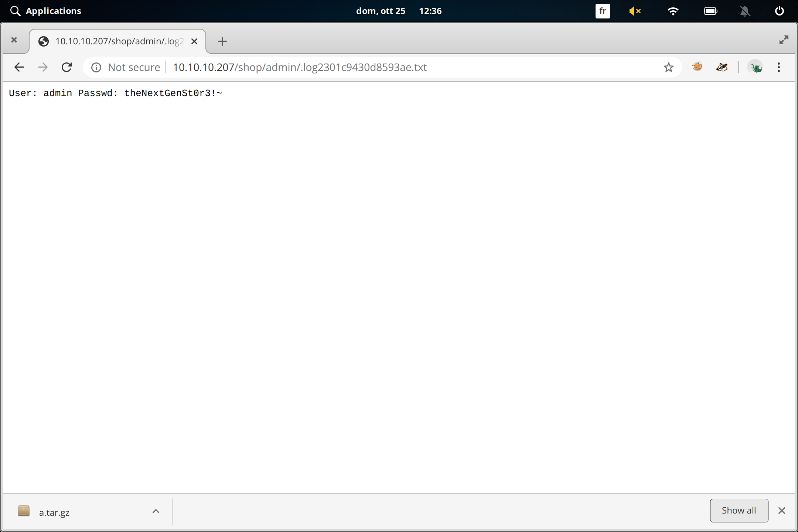
Task: Enable notifications from the status bar bell
Action: click(745, 11)
